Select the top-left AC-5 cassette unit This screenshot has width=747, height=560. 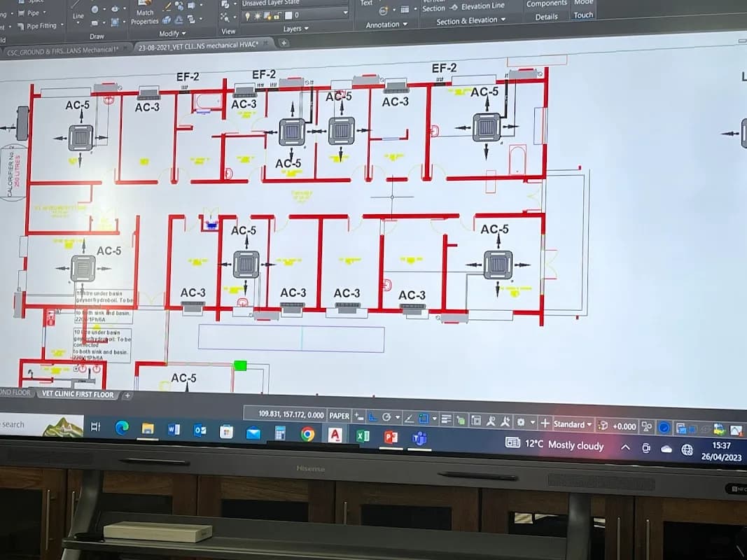81,137
